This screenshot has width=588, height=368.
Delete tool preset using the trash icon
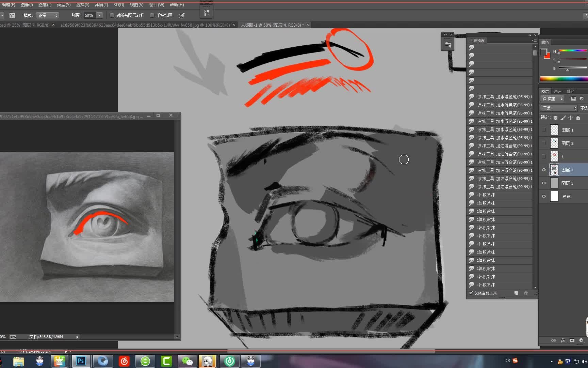coord(526,293)
